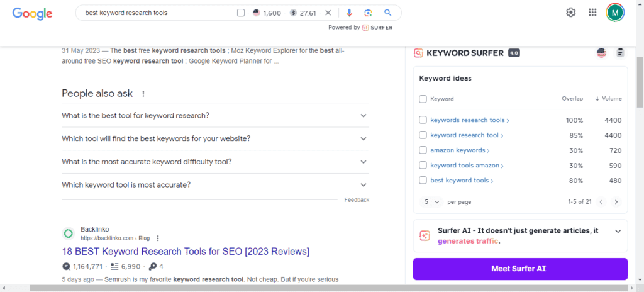Open the 'keyword tools amazon' keyword link
644x292 pixels.
(x=467, y=166)
